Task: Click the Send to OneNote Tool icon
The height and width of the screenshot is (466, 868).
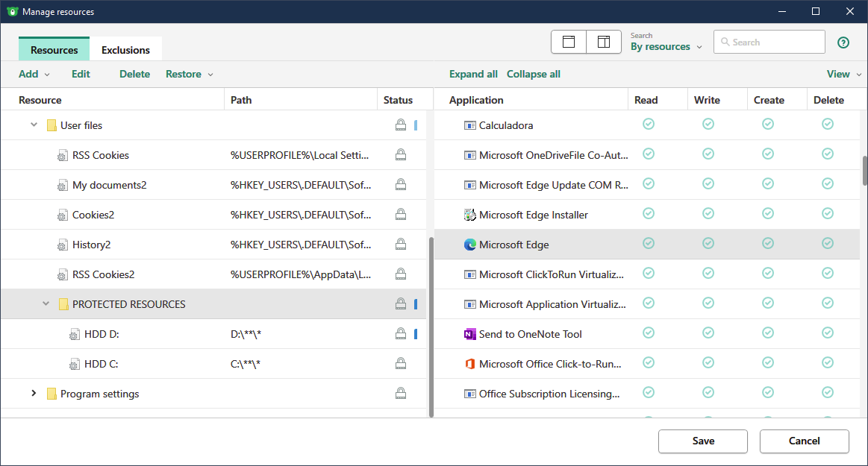Action: [x=469, y=334]
